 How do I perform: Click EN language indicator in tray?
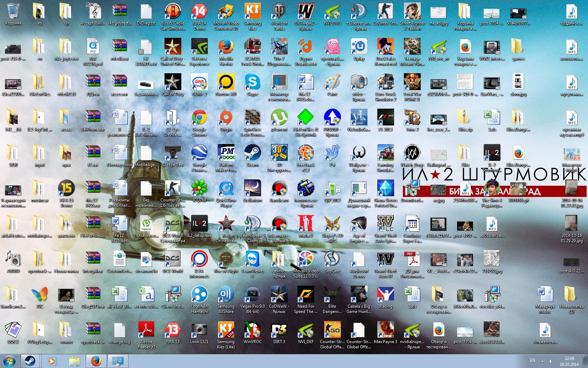[532, 361]
